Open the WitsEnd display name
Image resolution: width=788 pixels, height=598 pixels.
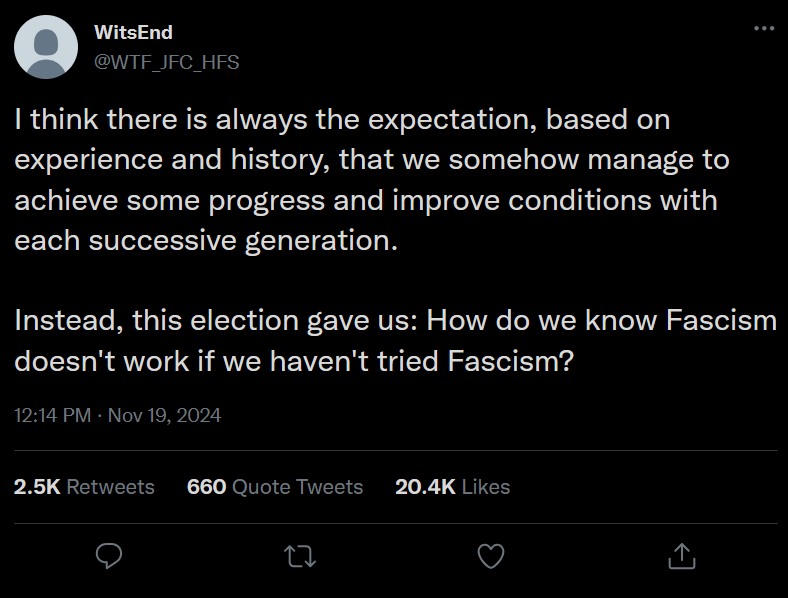(x=133, y=32)
